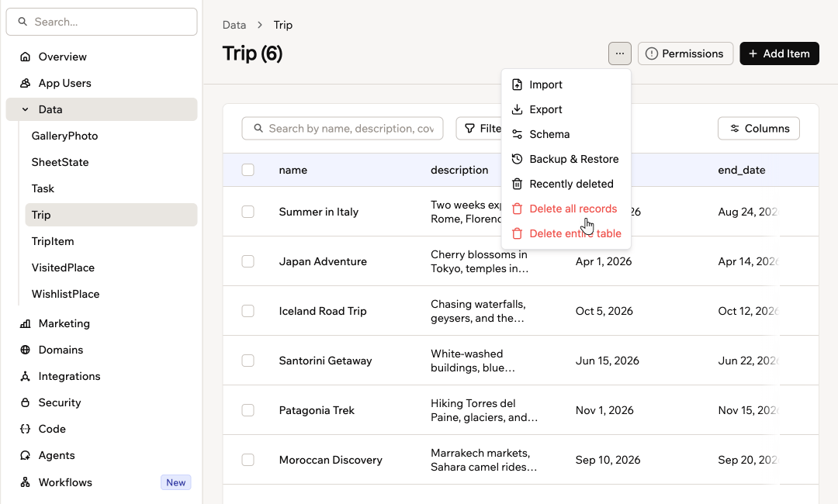Tick the select-all checkbox in header
The image size is (838, 504).
(248, 170)
